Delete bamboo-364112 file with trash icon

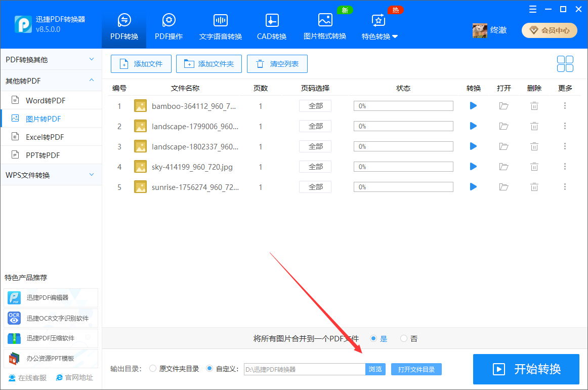[534, 106]
